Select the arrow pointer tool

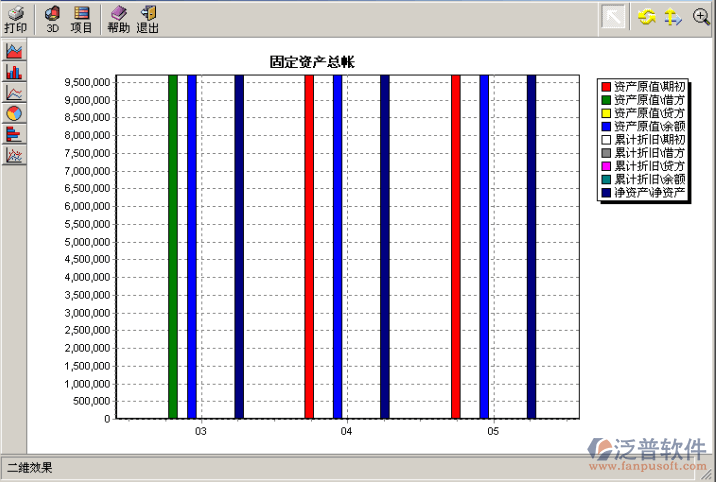click(613, 17)
